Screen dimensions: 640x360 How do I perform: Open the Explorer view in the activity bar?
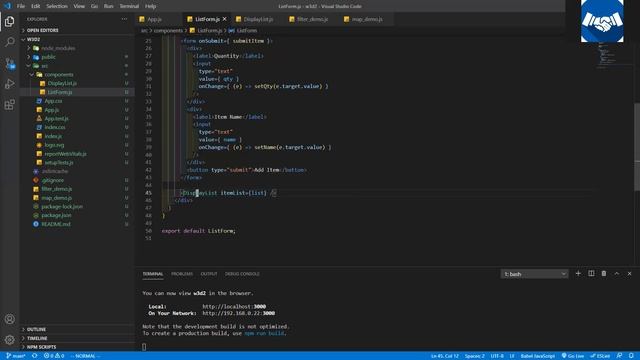(x=9, y=21)
